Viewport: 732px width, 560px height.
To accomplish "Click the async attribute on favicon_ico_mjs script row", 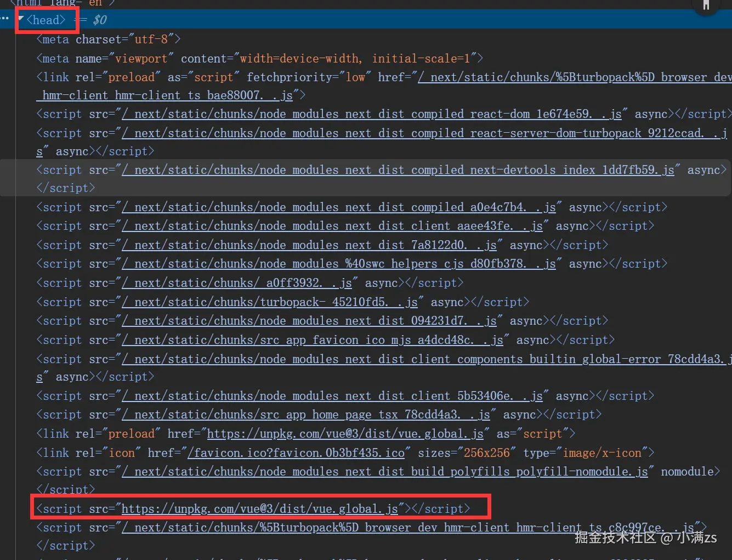I will [532, 340].
